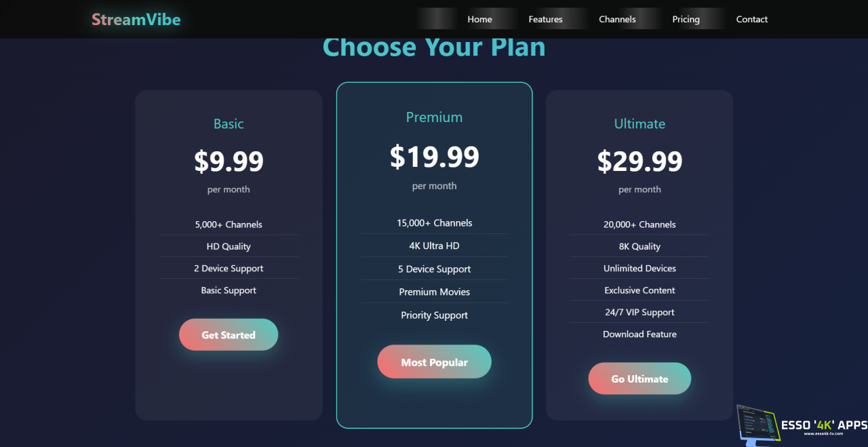Open the Features nav link
Image resolution: width=868 pixels, height=447 pixels.
click(x=545, y=19)
